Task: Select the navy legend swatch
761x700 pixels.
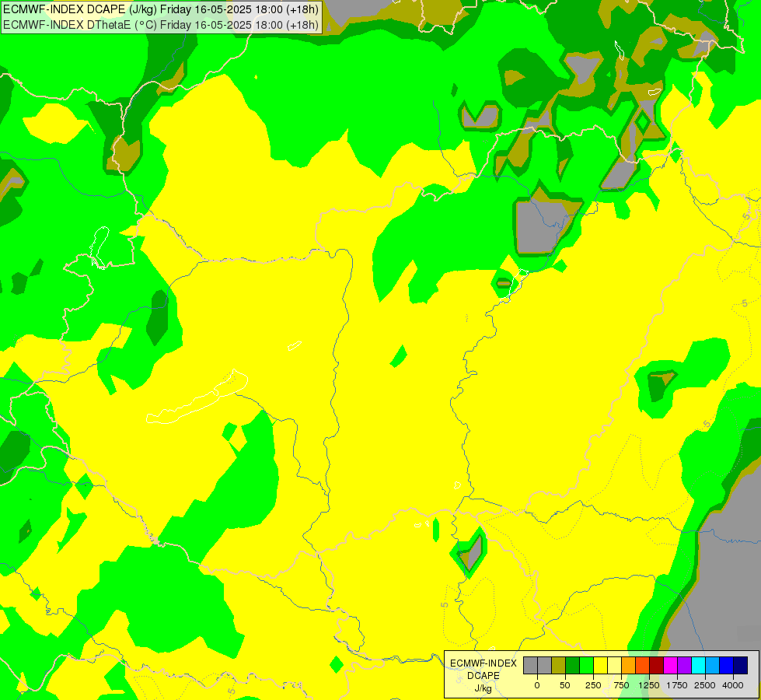Action: tap(741, 666)
